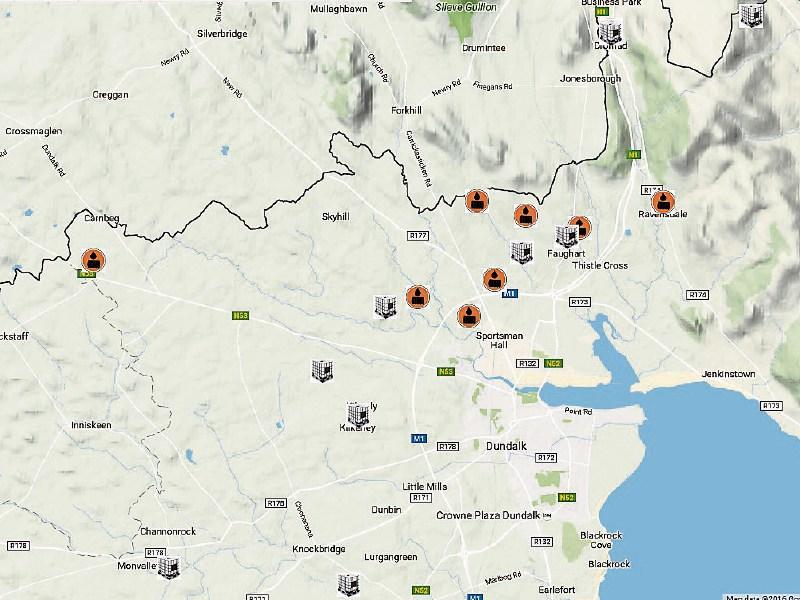Click the Jenkinstown label near the bay
The height and width of the screenshot is (600, 800).
(x=728, y=374)
